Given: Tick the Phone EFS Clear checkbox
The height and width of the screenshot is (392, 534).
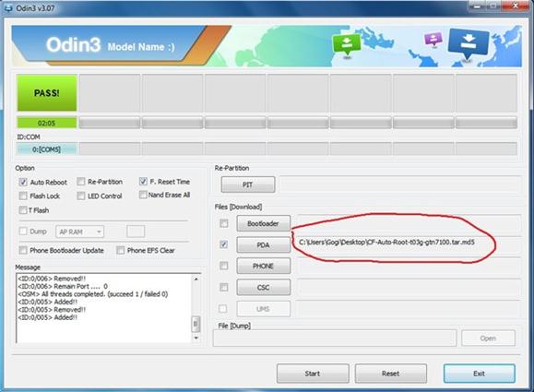Looking at the screenshot, I should point(120,250).
